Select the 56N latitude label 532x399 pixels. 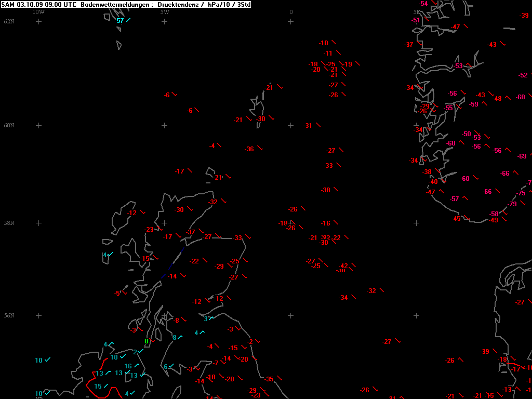pyautogui.click(x=9, y=315)
